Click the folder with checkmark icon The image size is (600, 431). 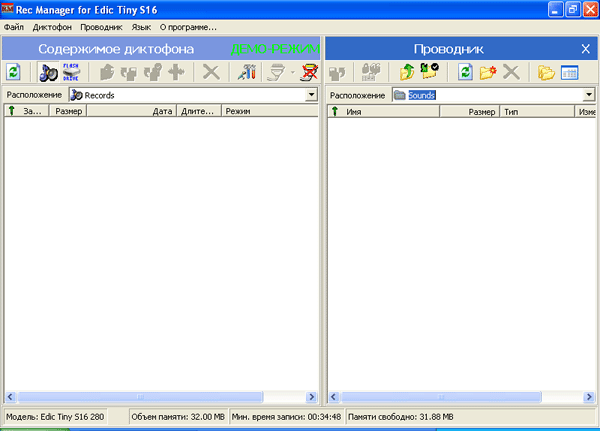point(429,71)
